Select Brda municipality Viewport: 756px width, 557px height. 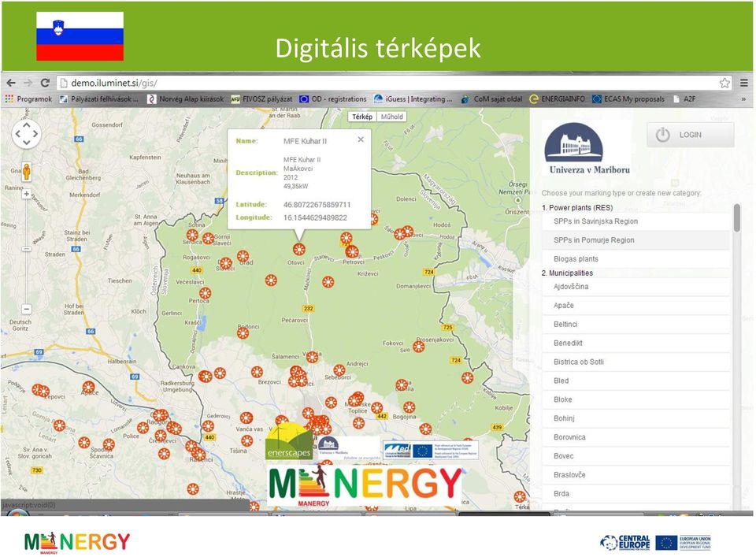point(636,493)
